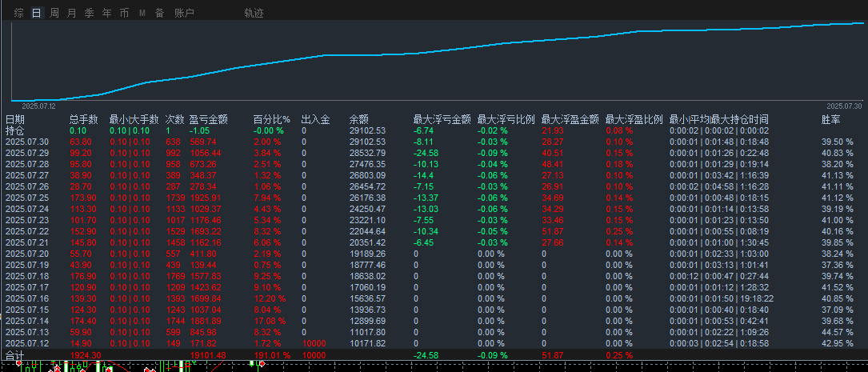
Task: Open the 周 weekly tab
Action: click(x=54, y=13)
